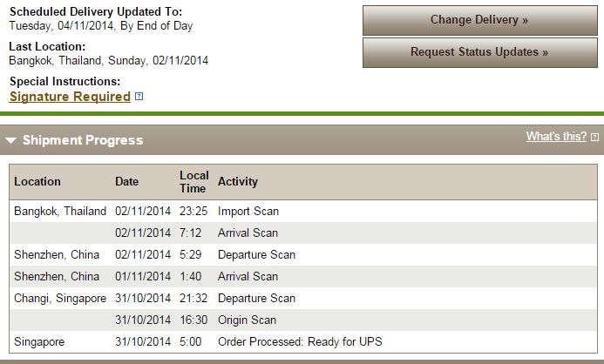Click help icon beside Signature Required
Image resolution: width=604 pixels, height=364 pixels.
click(139, 97)
